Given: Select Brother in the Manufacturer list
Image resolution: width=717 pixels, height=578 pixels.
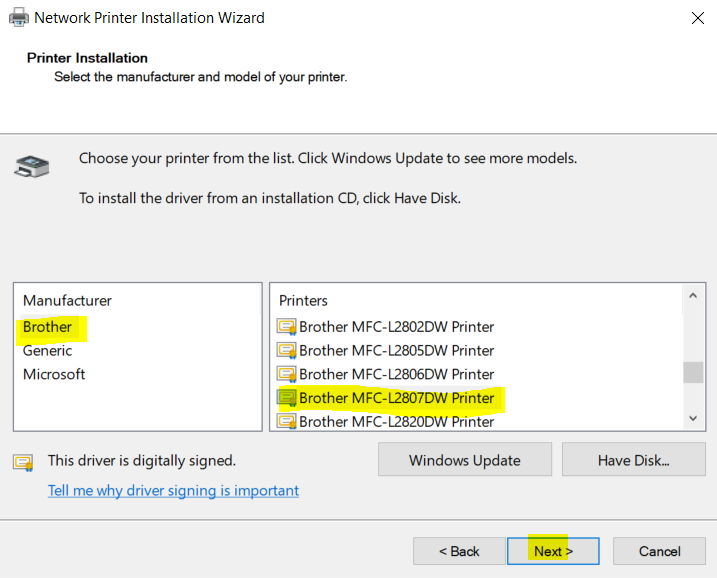Looking at the screenshot, I should tap(48, 327).
